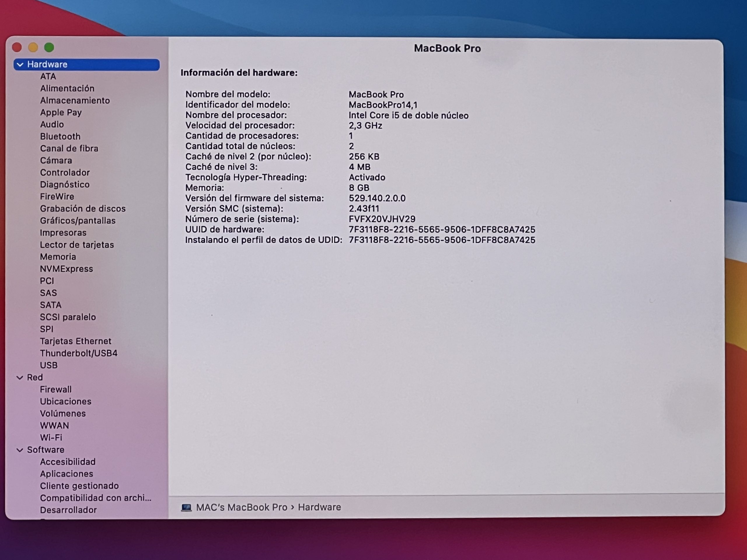Open Firewall network entry

pyautogui.click(x=56, y=389)
